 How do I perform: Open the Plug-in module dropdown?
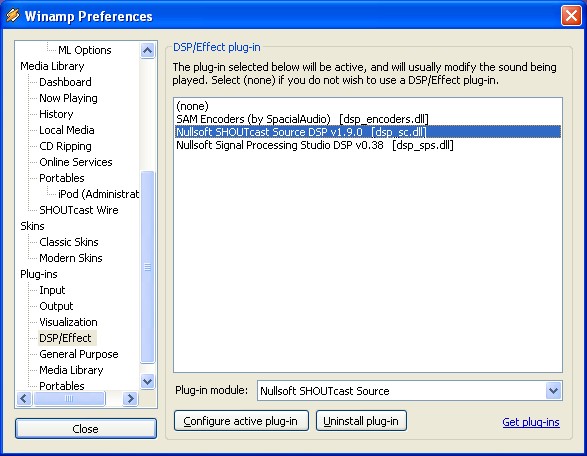(554, 391)
